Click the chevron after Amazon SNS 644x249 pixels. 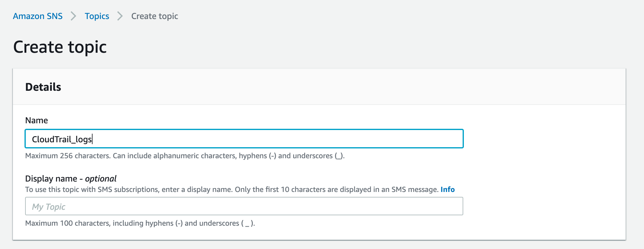74,16
